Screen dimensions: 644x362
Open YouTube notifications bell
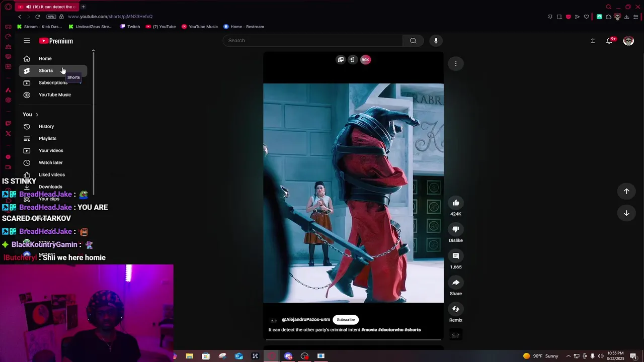pyautogui.click(x=609, y=41)
